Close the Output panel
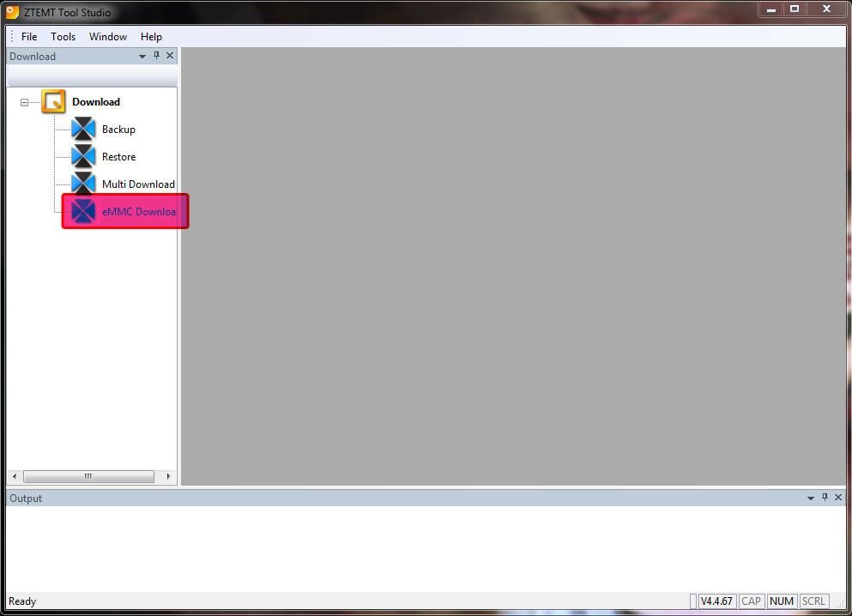Viewport: 852px width, 616px height. (x=838, y=497)
